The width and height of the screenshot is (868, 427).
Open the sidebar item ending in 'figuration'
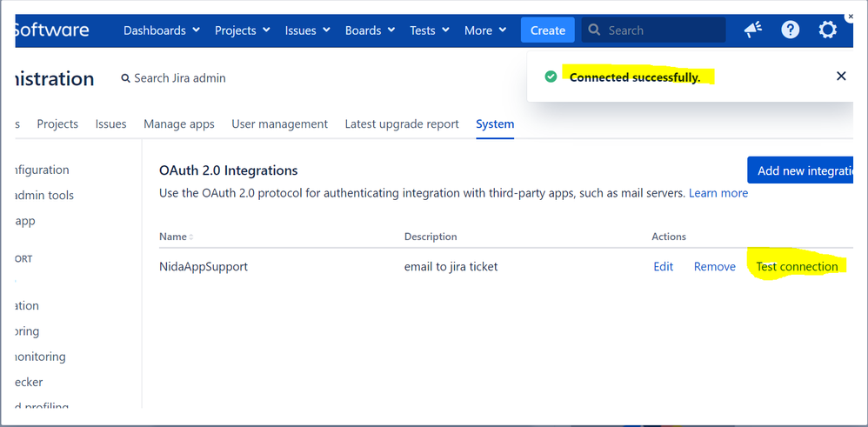pos(43,170)
